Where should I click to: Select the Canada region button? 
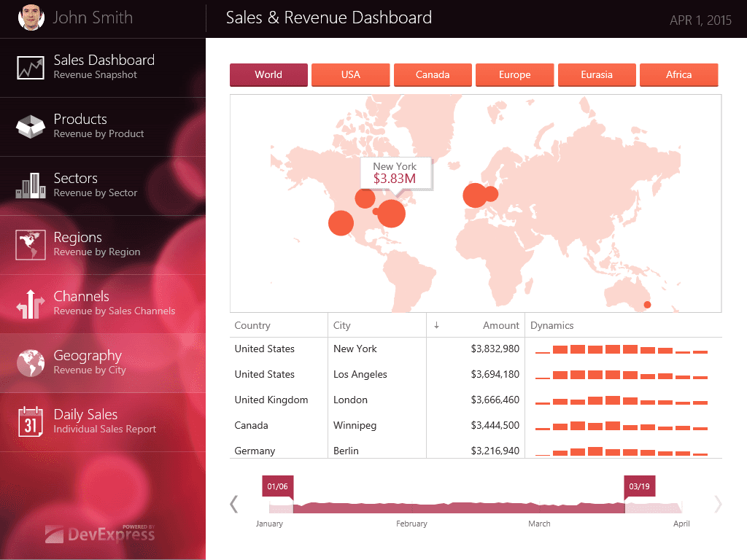pos(433,75)
